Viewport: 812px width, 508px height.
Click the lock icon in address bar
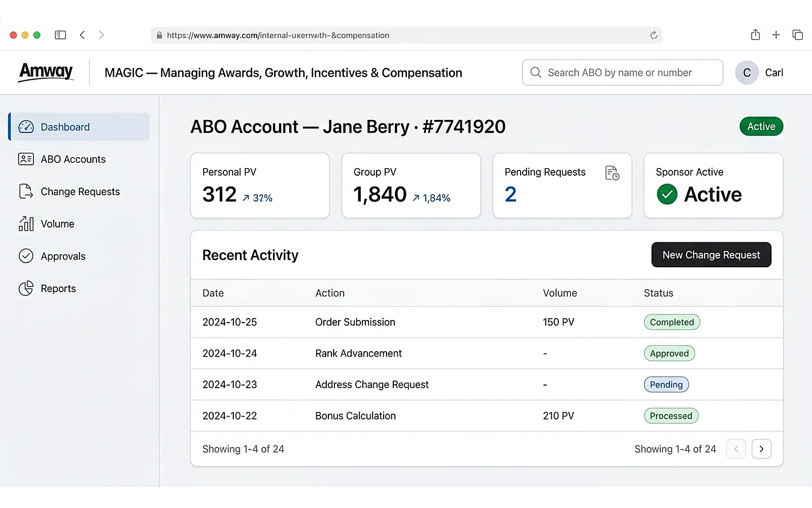159,35
